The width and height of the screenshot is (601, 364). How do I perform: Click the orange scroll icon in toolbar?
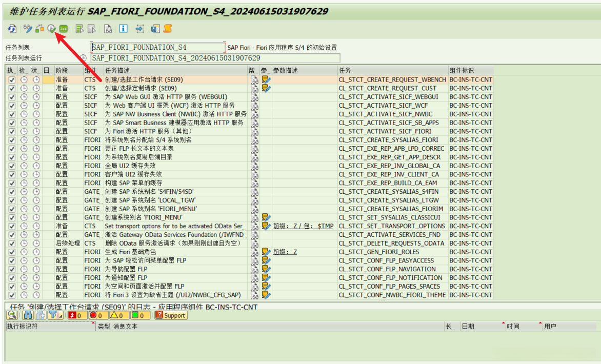point(167,29)
